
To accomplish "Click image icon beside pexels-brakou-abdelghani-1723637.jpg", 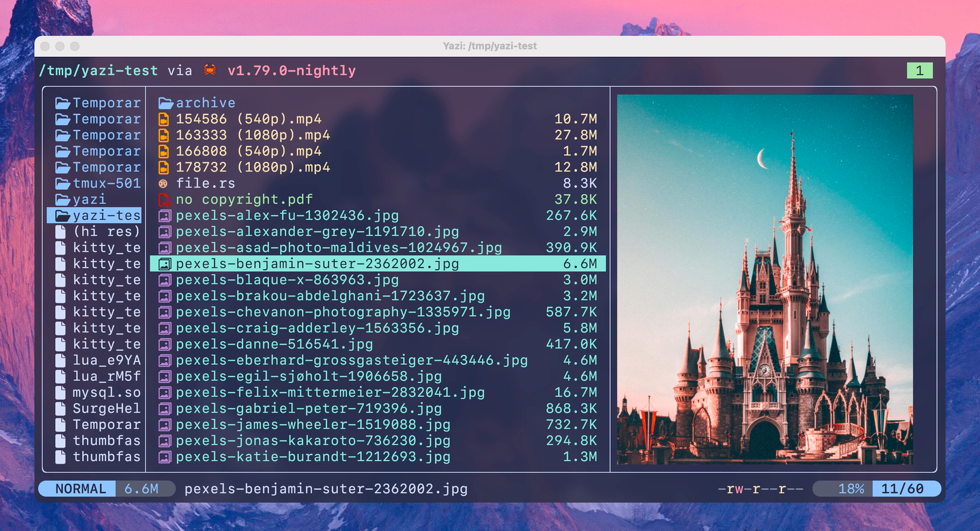I will point(164,296).
